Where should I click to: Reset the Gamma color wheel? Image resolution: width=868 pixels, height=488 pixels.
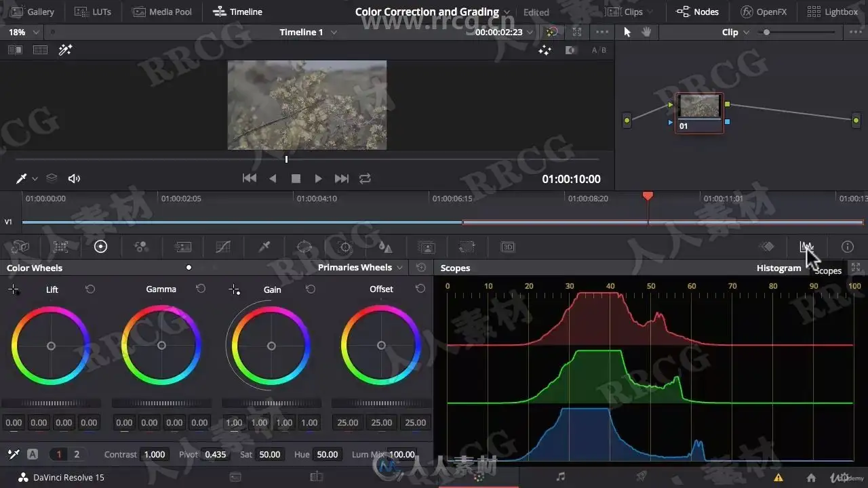[x=201, y=289]
